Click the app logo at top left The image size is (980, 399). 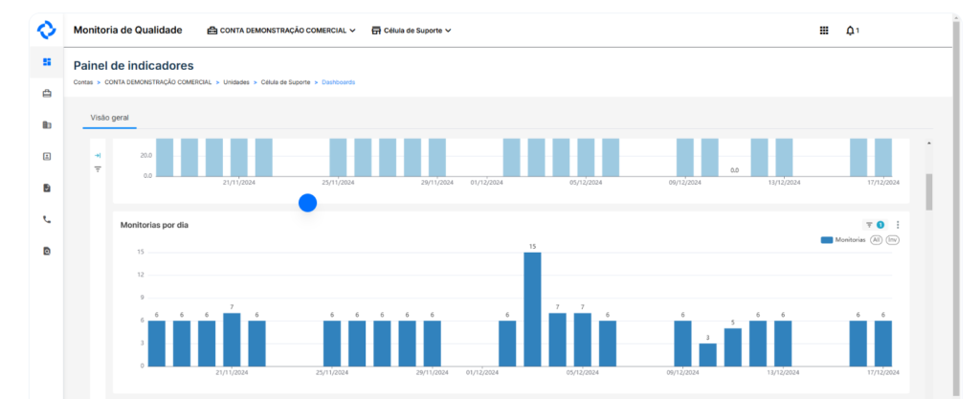point(46,30)
